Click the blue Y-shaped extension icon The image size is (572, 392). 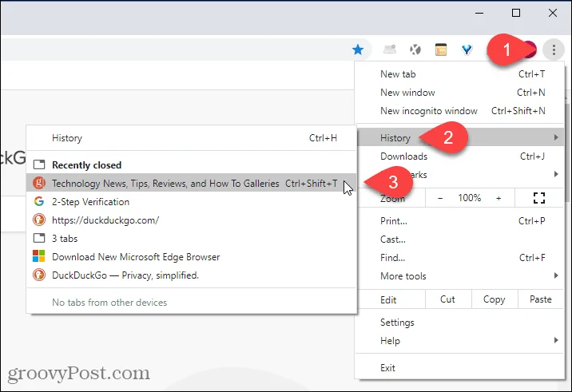tap(467, 49)
